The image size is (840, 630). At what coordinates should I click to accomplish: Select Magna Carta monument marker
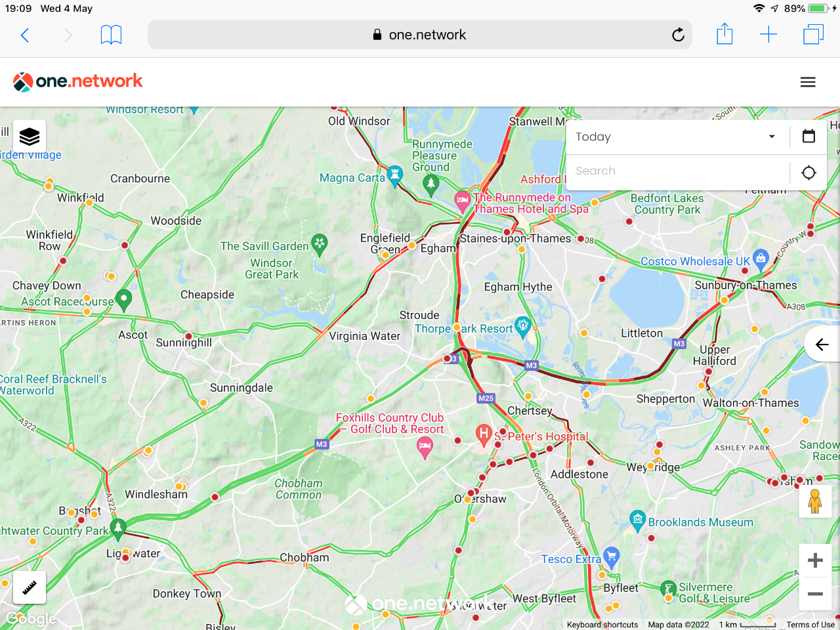pos(395,175)
